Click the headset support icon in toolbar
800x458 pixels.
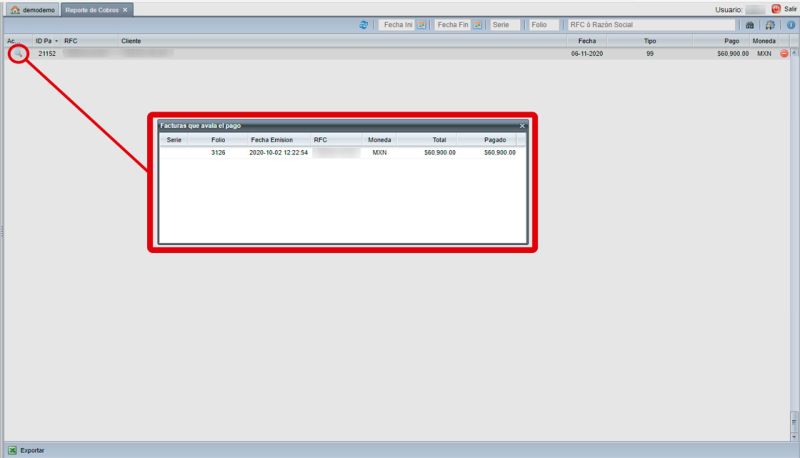(x=770, y=24)
